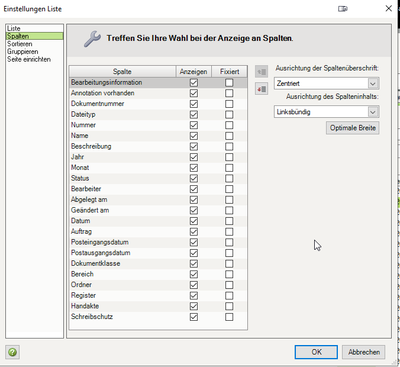Select Spalten in the left settings list

pos(35,36)
